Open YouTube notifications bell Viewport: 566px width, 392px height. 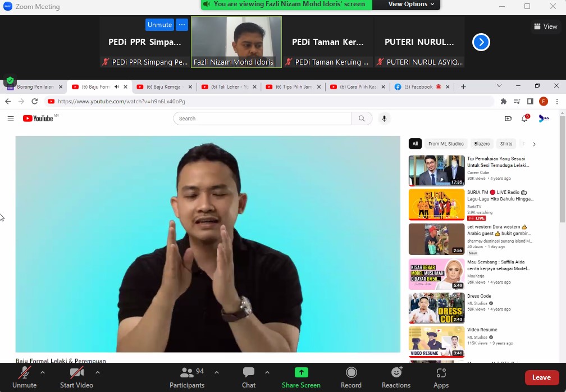(524, 118)
